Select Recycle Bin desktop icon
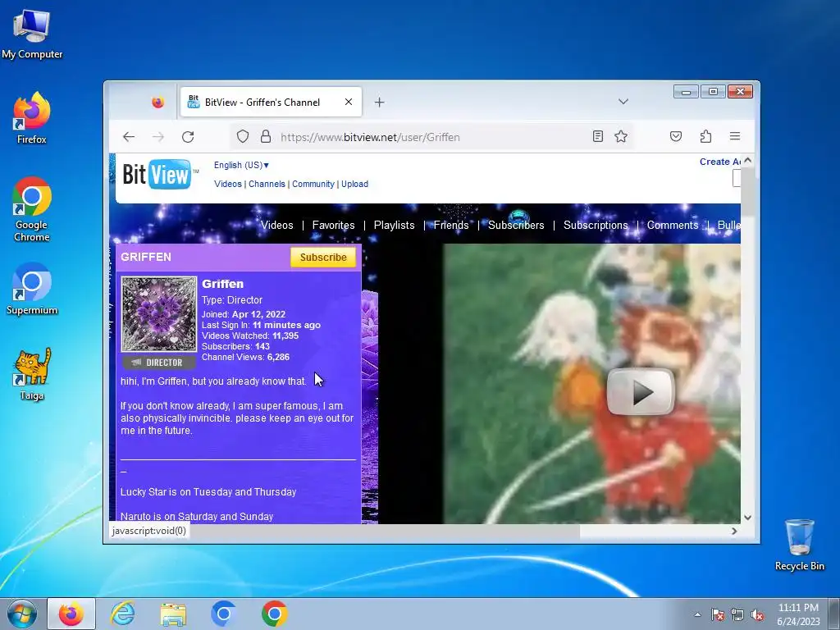The image size is (840, 630). pos(799,545)
